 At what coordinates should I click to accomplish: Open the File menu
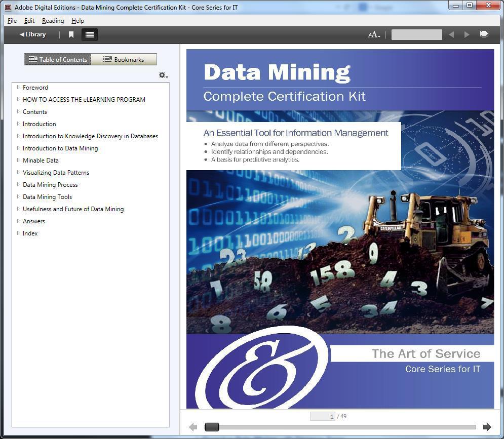[12, 21]
